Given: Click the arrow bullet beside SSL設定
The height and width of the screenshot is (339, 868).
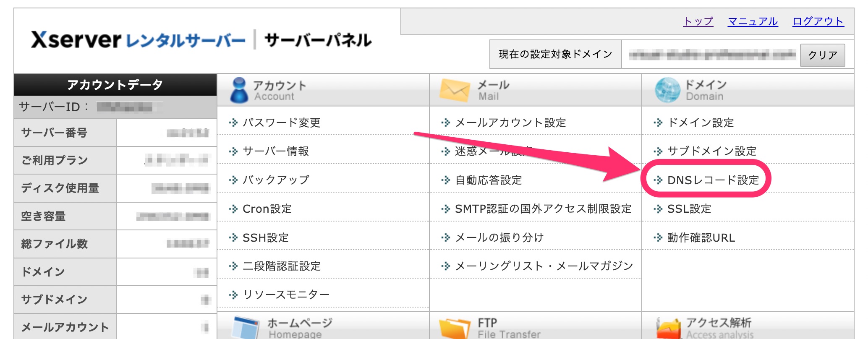Looking at the screenshot, I should click(658, 209).
